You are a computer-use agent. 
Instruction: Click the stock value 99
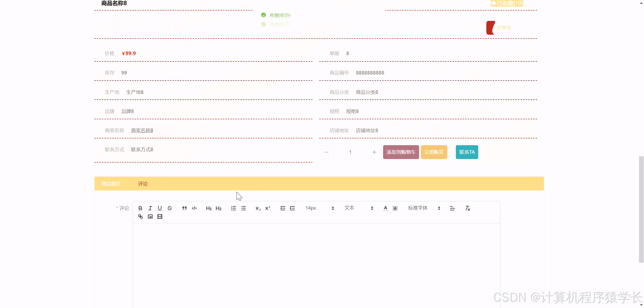(x=124, y=73)
